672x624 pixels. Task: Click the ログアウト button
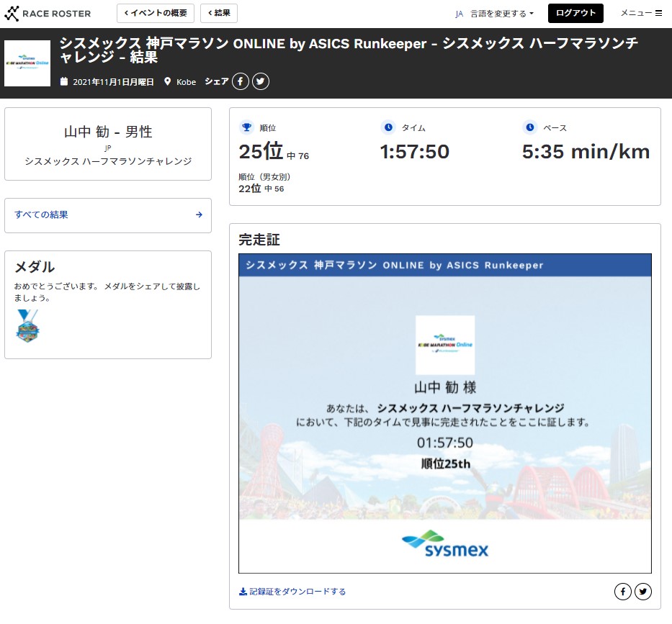pos(575,13)
